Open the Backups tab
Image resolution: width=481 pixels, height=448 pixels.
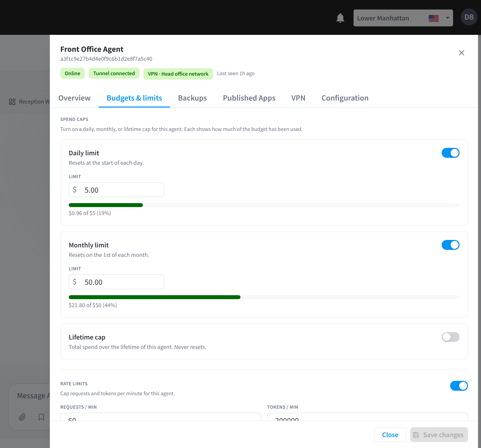pyautogui.click(x=192, y=98)
